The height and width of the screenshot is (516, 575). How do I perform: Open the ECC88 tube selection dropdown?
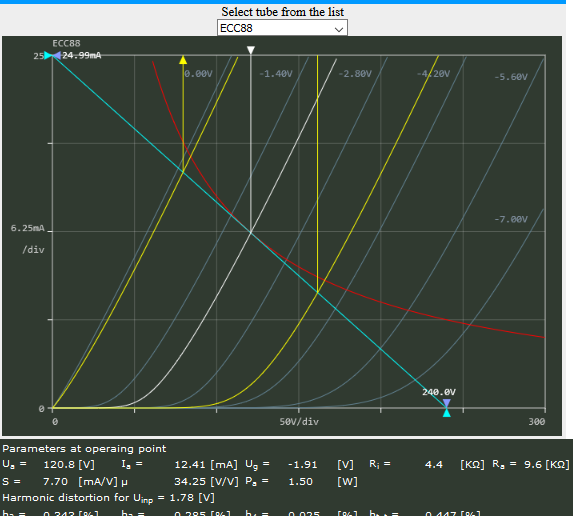tap(282, 28)
